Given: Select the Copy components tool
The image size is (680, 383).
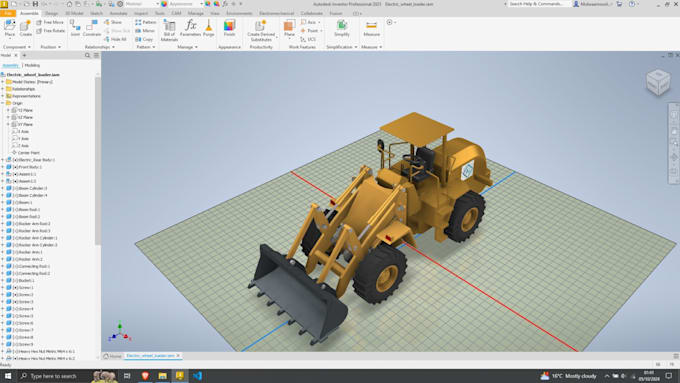Looking at the screenshot, I should 144,39.
